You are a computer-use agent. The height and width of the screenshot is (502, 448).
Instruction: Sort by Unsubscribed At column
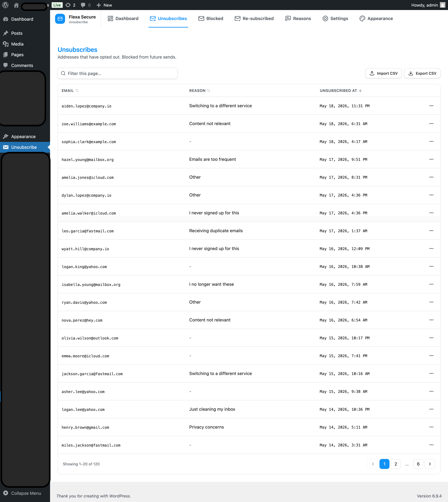pos(341,91)
